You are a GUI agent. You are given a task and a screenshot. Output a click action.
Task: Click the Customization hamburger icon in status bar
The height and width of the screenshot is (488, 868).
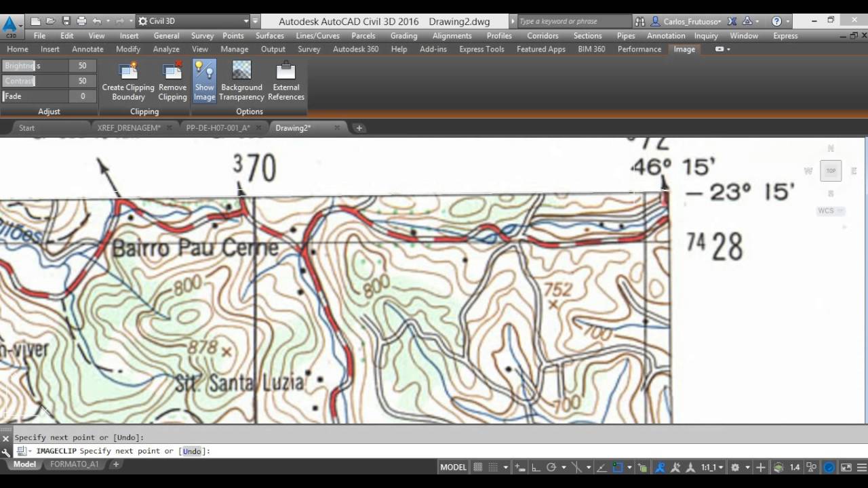click(x=861, y=467)
